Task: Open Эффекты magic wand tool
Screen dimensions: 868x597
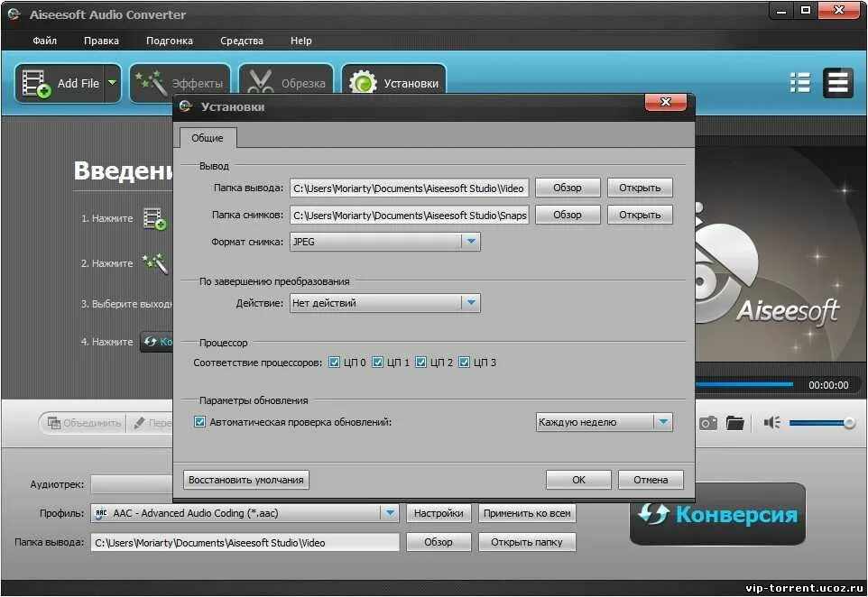Action: [x=180, y=84]
